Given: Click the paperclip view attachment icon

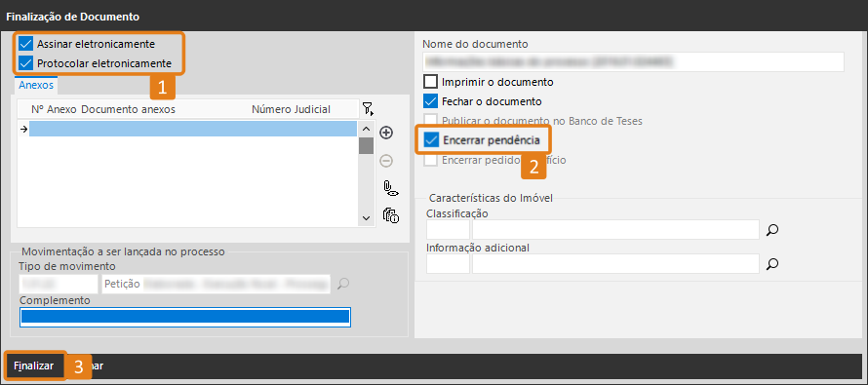Looking at the screenshot, I should pos(391,188).
